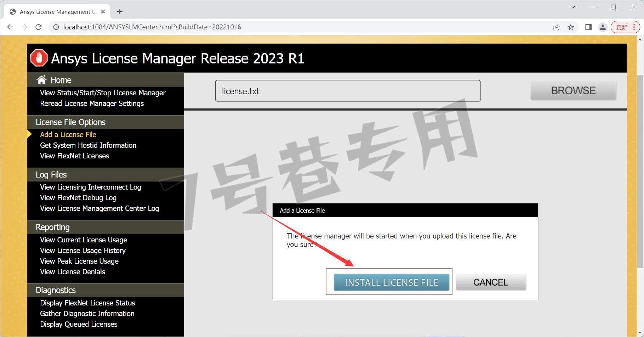
Task: Select Reread License Manager Settings
Action: pyautogui.click(x=92, y=103)
